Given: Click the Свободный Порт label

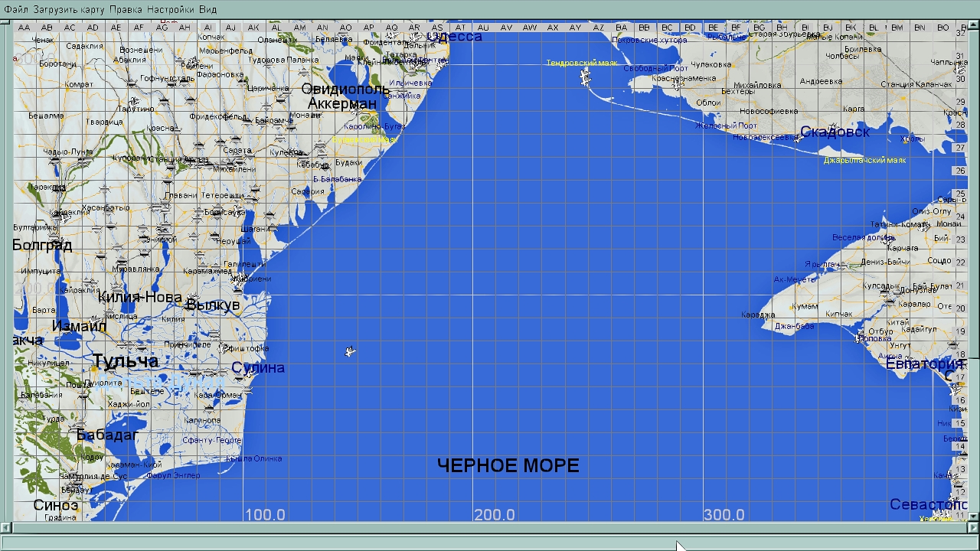Looking at the screenshot, I should coord(655,68).
